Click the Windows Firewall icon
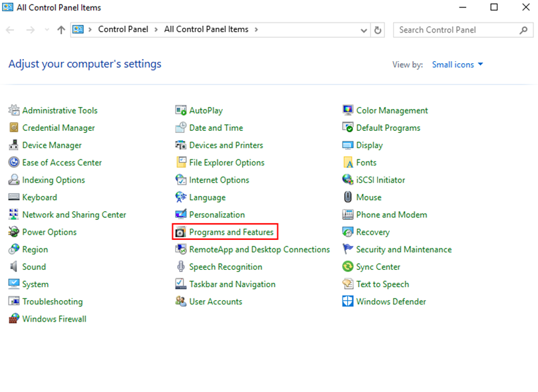This screenshot has height=392, width=538. [14, 319]
